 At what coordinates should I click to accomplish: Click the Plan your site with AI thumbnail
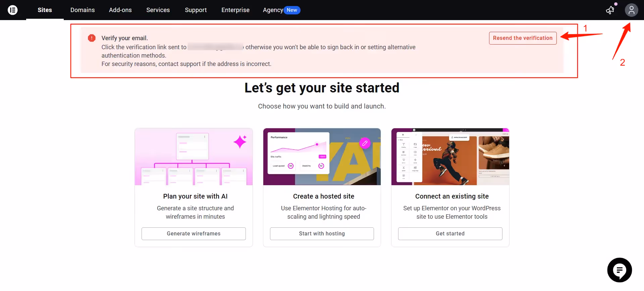tap(194, 157)
